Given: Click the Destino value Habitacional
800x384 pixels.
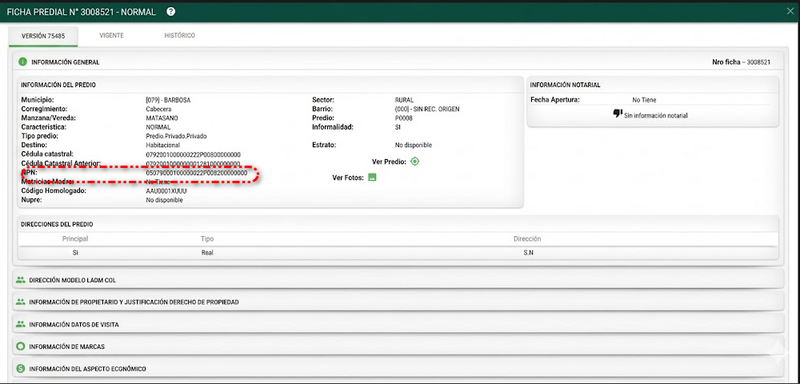Looking at the screenshot, I should 162,145.
